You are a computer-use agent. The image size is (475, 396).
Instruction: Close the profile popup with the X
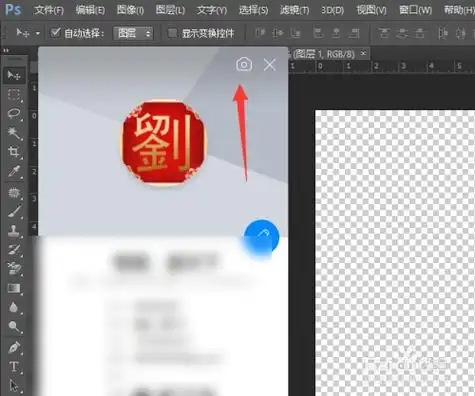coord(269,65)
